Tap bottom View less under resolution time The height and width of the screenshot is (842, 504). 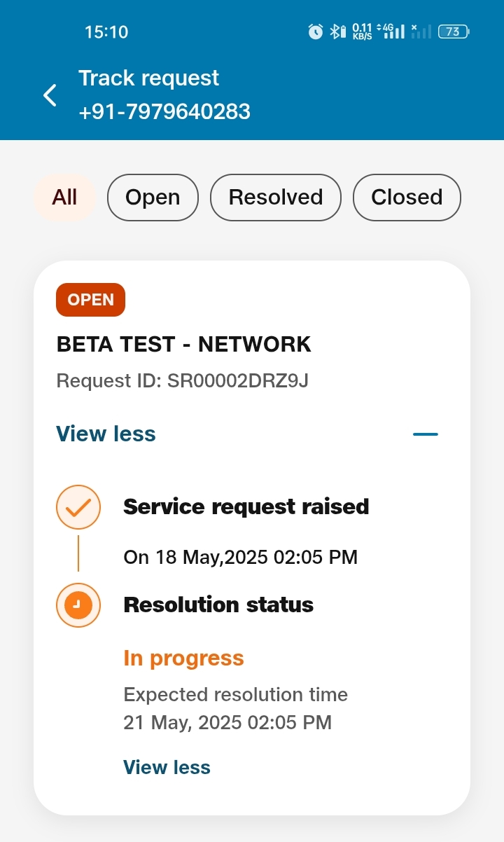pos(167,768)
